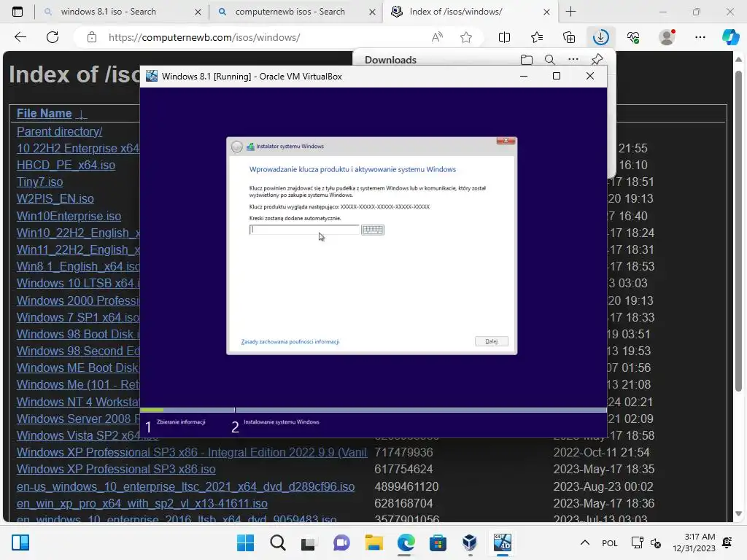Open File Explorer from taskbar
This screenshot has height=560, width=747.
coord(374,542)
